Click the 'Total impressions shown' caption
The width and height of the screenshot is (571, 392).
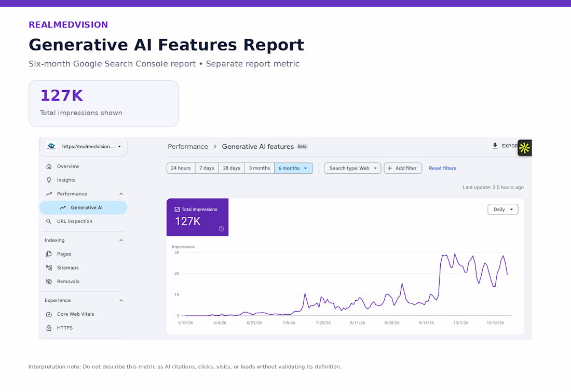point(81,113)
